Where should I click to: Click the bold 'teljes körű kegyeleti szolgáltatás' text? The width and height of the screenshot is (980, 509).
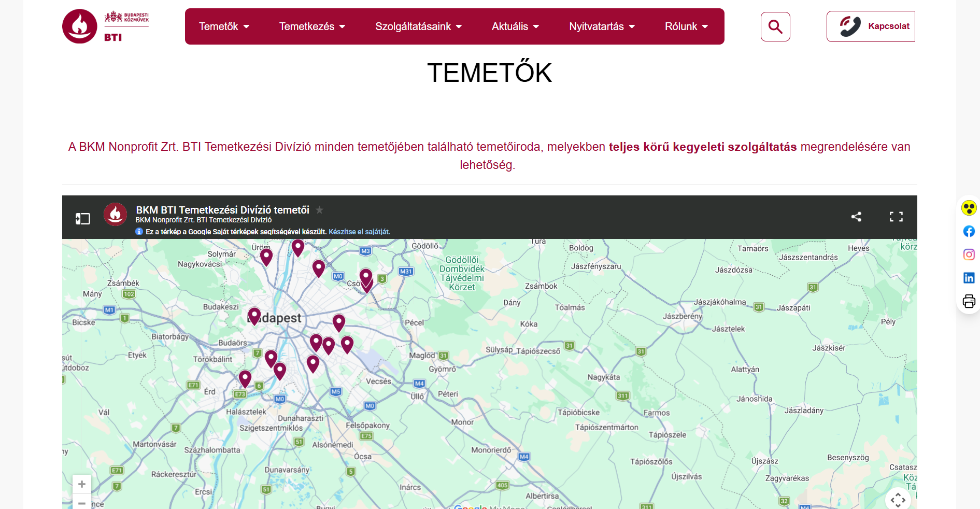tap(703, 147)
